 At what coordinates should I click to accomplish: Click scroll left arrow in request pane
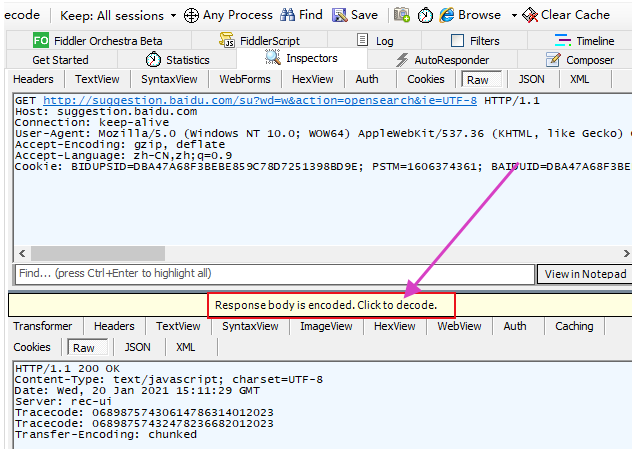pos(22,254)
